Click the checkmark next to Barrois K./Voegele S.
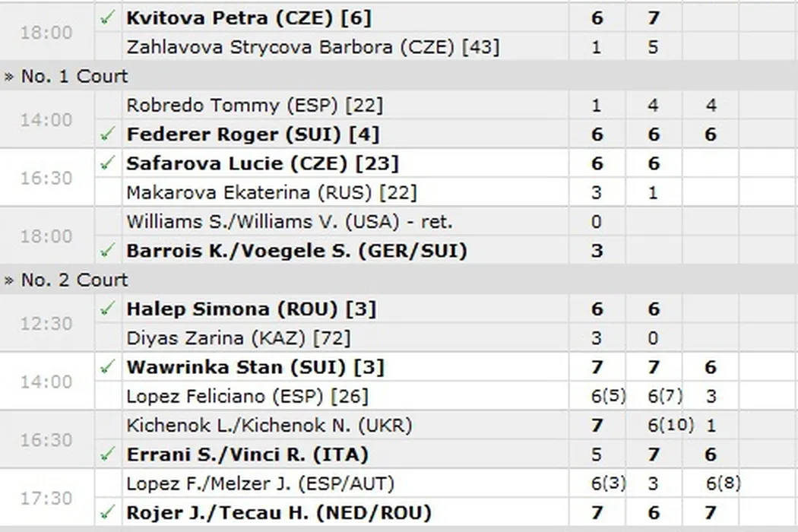 tap(108, 250)
